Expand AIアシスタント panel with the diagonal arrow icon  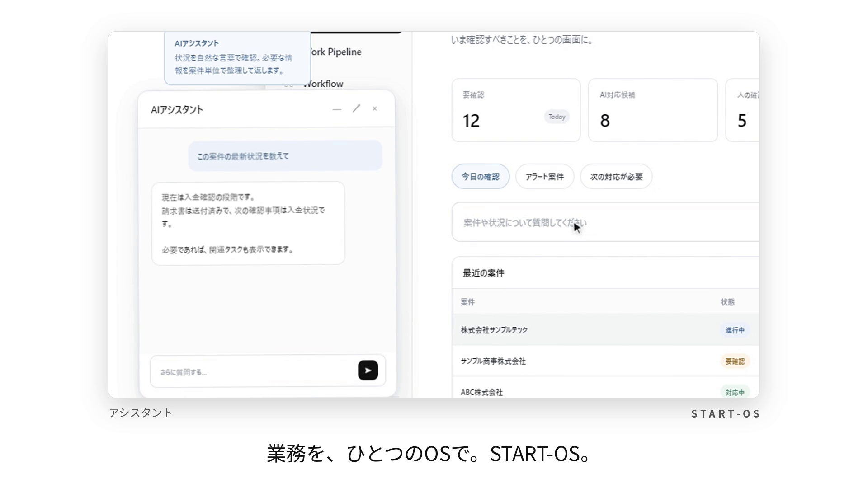point(357,108)
